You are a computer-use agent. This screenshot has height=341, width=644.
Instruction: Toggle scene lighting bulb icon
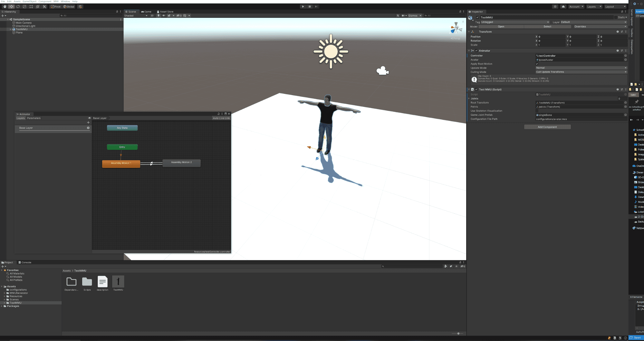click(159, 15)
